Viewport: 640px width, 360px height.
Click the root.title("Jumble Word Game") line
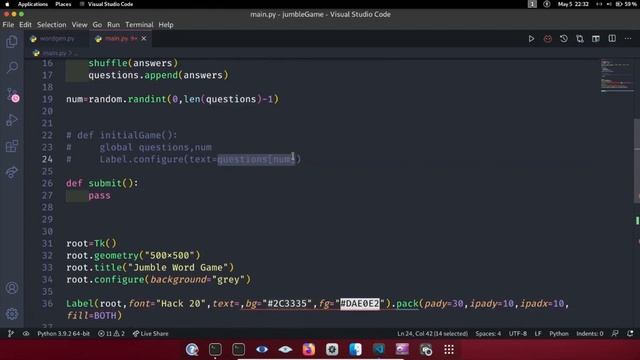(150, 267)
